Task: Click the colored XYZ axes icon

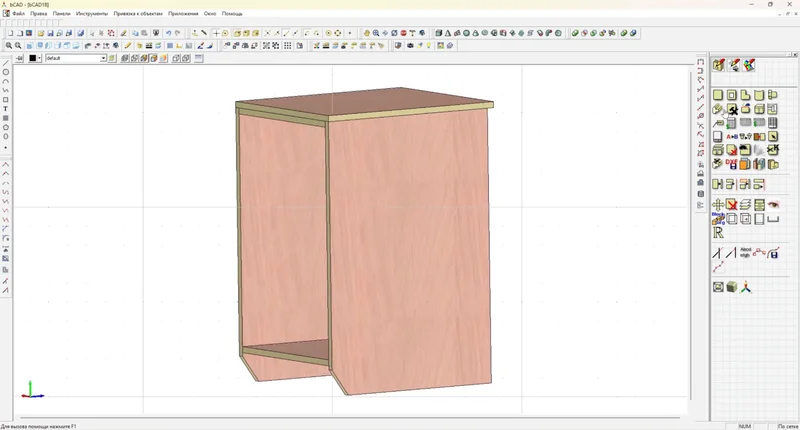Action: (x=746, y=287)
